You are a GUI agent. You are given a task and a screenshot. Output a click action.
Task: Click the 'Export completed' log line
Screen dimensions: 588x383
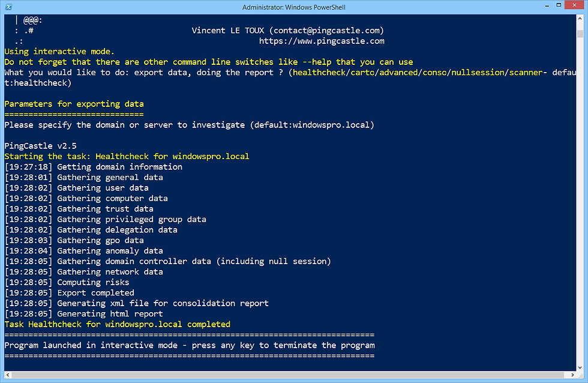coord(70,293)
